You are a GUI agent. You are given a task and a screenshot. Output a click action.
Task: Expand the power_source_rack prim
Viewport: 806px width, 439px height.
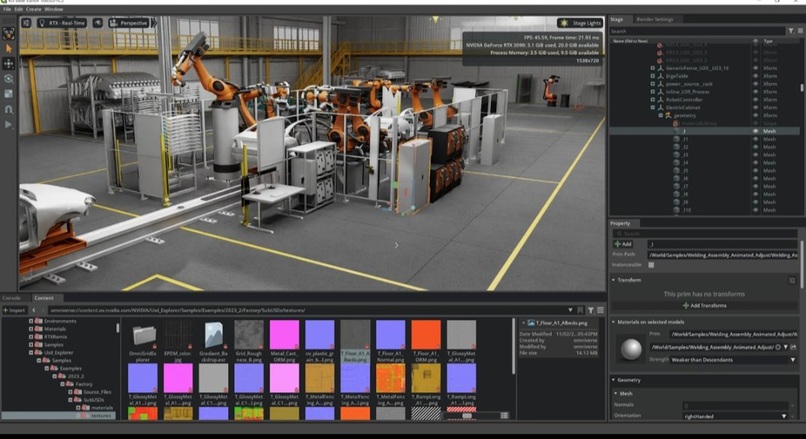(653, 84)
